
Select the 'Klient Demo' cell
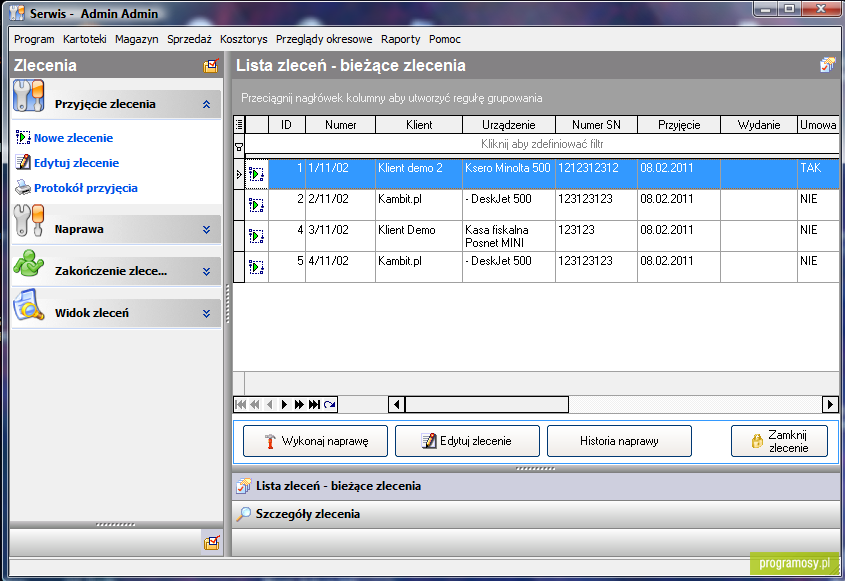point(419,236)
